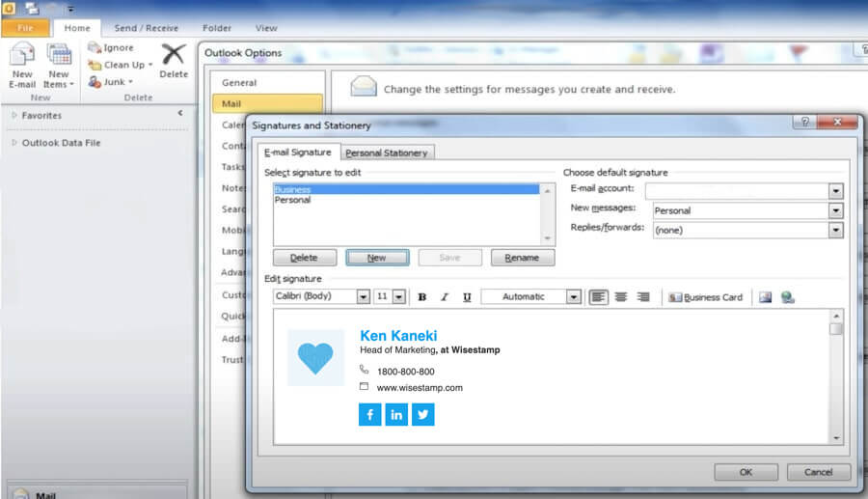The width and height of the screenshot is (868, 499).
Task: Open the E-mail account dropdown
Action: click(836, 191)
